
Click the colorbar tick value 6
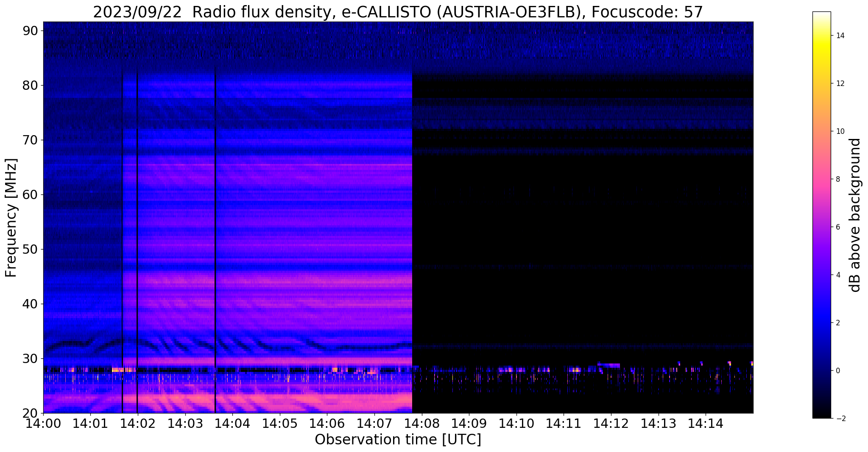pyautogui.click(x=837, y=227)
